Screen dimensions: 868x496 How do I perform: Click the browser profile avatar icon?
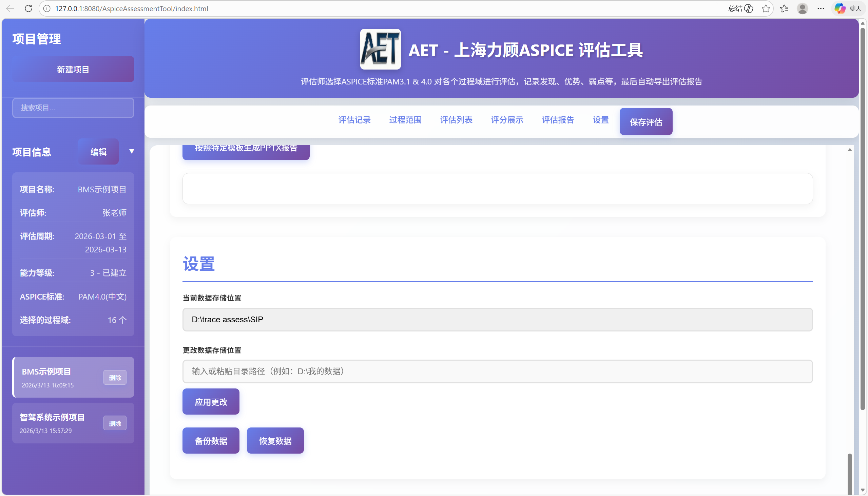pos(803,8)
